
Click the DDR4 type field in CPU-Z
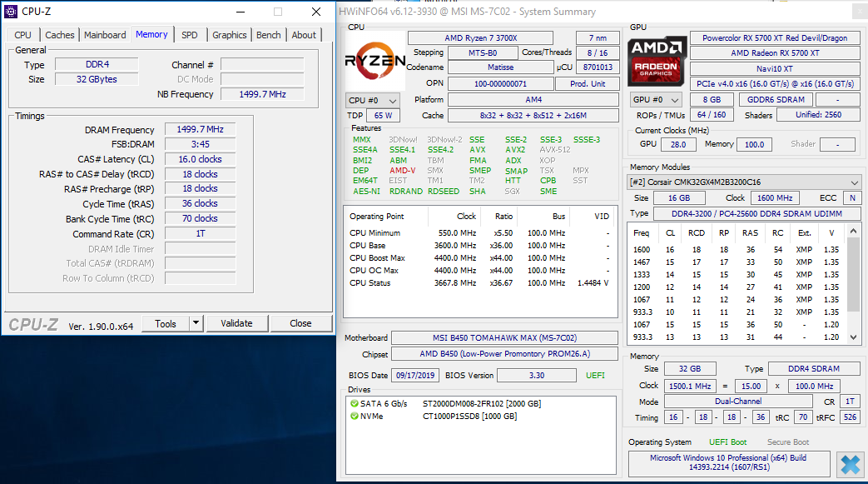(97, 64)
